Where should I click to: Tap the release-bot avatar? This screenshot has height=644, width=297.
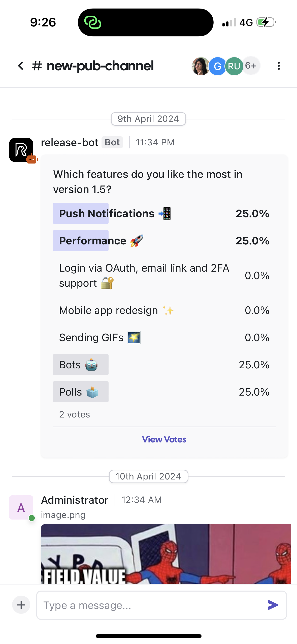(x=21, y=150)
